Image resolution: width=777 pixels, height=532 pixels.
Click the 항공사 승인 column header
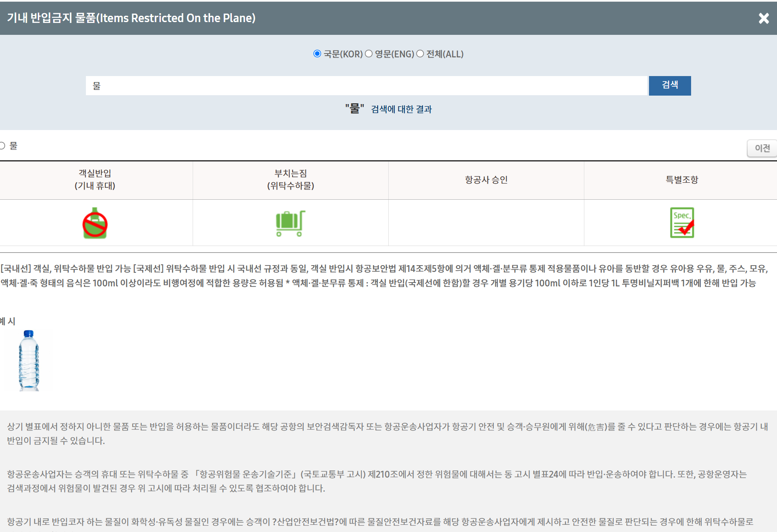[x=486, y=179]
